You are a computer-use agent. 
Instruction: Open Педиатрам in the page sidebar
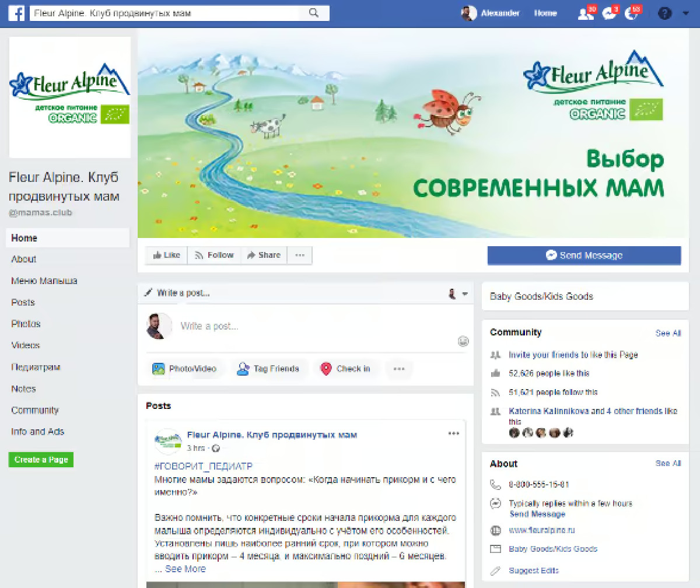point(36,367)
